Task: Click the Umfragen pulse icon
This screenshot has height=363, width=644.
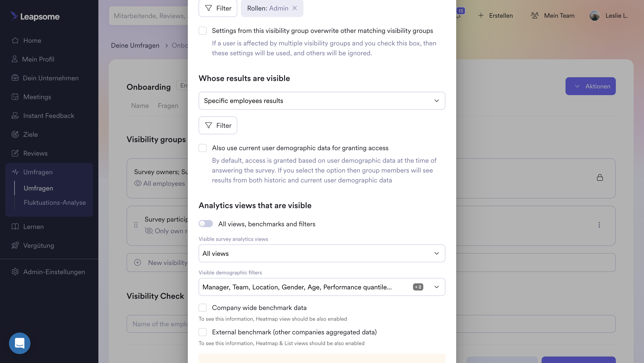Action: [15, 172]
